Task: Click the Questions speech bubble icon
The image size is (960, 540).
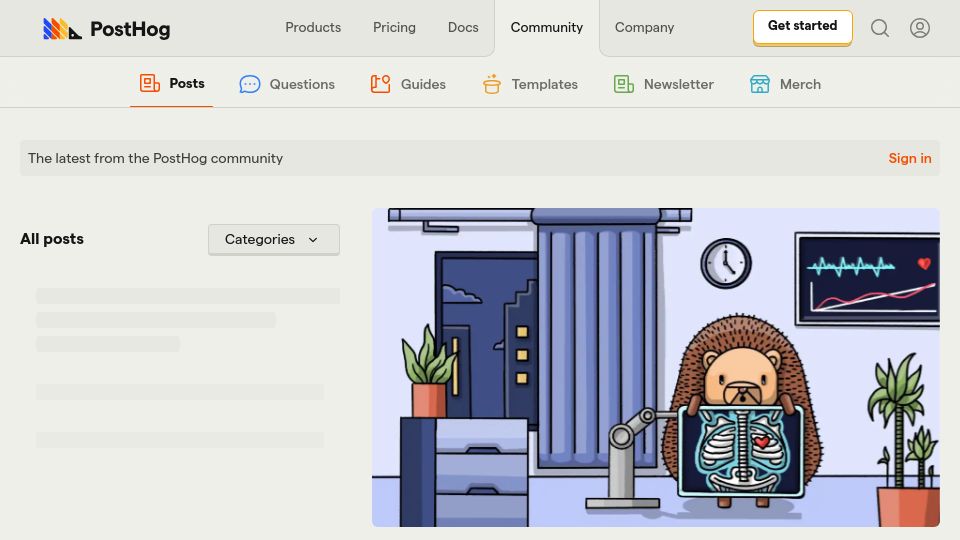Action: pyautogui.click(x=250, y=84)
